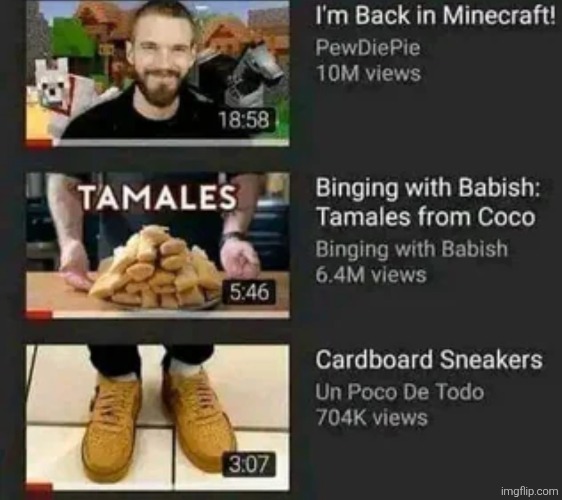Open the PewDiePie channel name
The image size is (562, 500).
[x=368, y=48]
